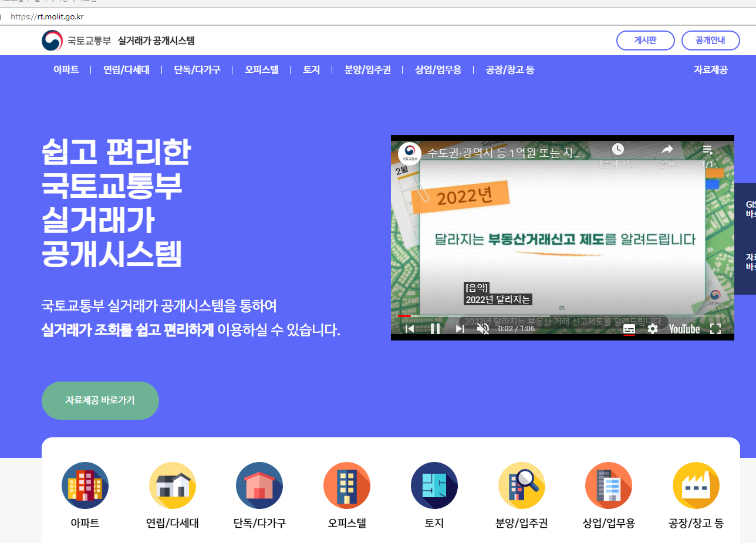Click the 실거래가 공개시스템 site title
Image resolution: width=756 pixels, height=543 pixels.
coord(156,41)
